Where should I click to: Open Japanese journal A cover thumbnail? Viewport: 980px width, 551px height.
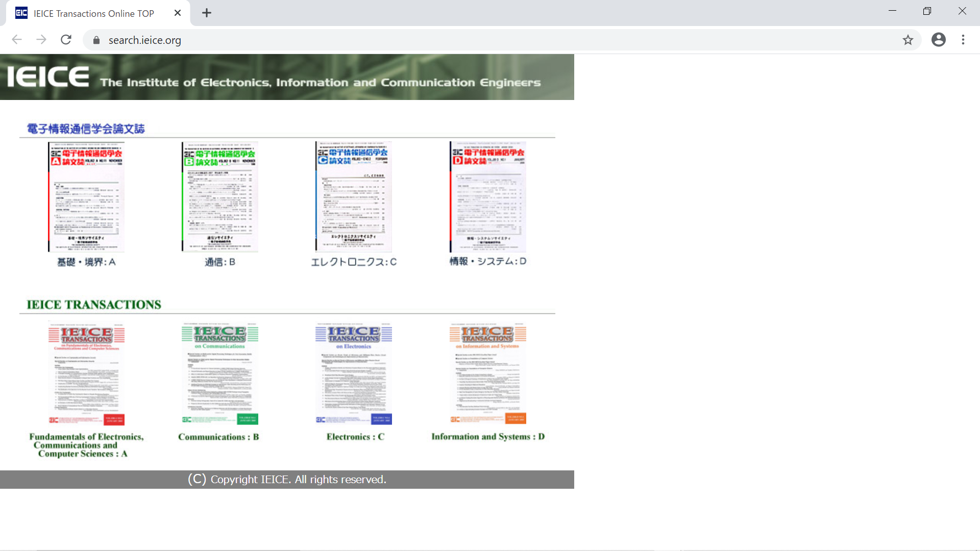[86, 197]
